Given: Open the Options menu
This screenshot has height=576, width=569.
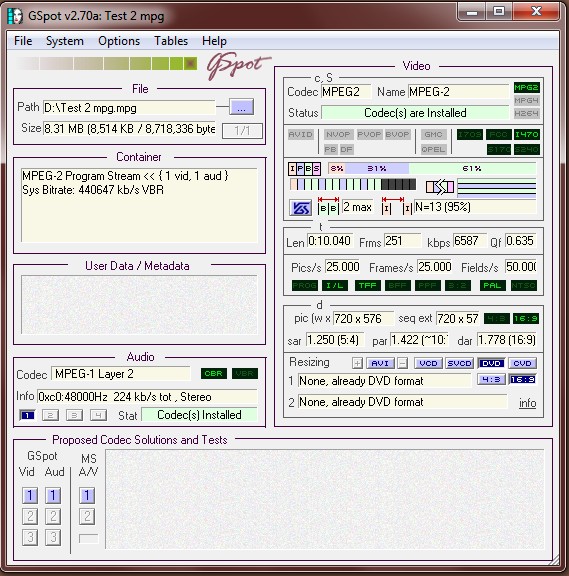Looking at the screenshot, I should 119,41.
